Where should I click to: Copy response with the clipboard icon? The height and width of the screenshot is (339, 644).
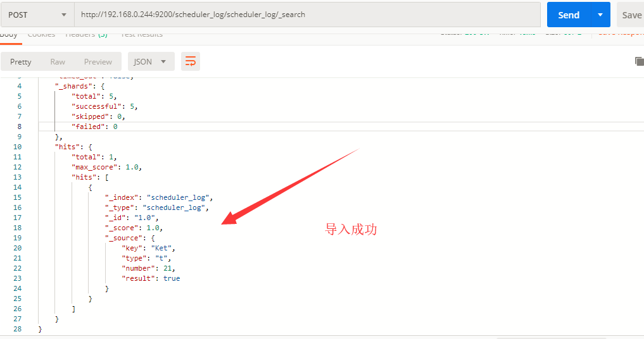639,61
